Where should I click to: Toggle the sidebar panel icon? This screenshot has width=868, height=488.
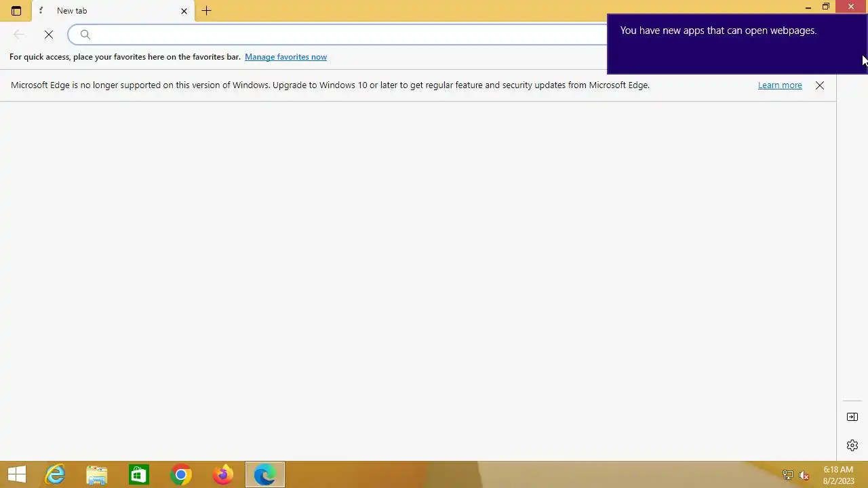tap(852, 417)
